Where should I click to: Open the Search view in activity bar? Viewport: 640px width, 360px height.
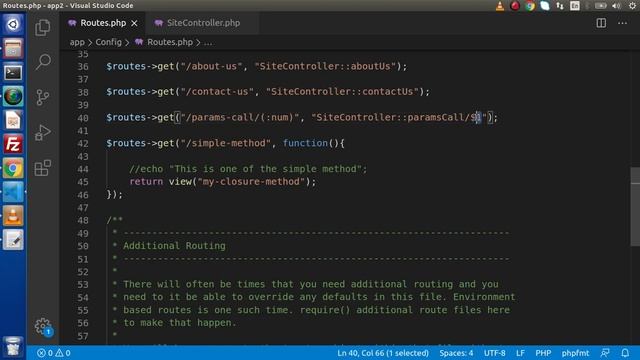pos(42,62)
